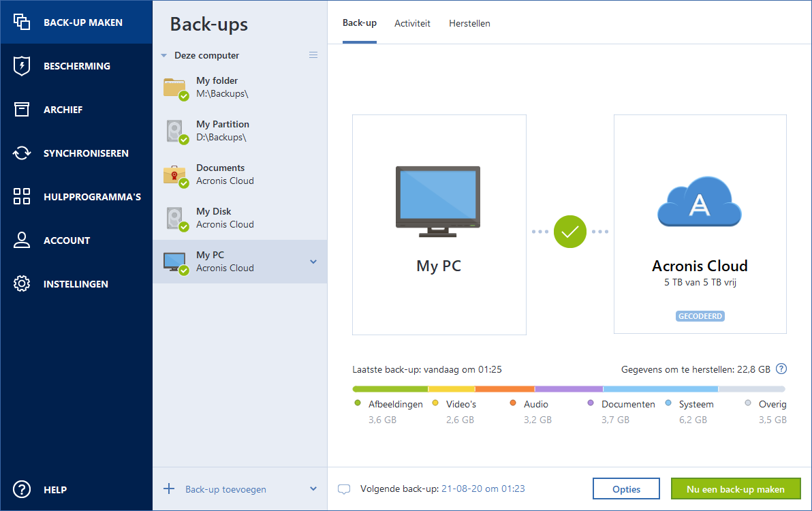Click the '3,6 GB' Afbeeldingen size value
The image size is (812, 511).
pos(382,420)
